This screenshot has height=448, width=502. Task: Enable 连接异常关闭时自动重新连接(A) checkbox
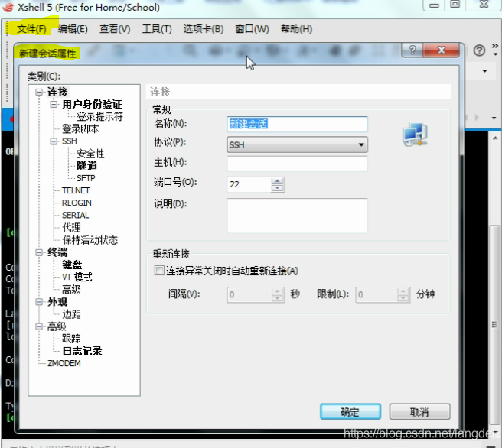point(159,271)
